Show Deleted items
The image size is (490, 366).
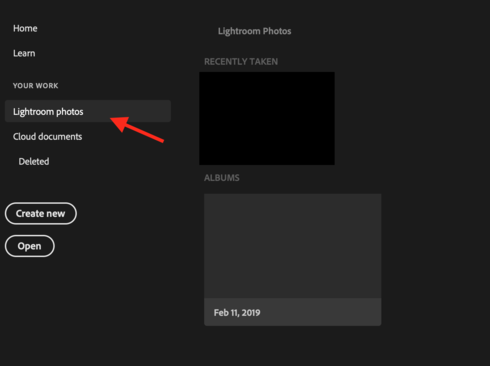point(34,162)
